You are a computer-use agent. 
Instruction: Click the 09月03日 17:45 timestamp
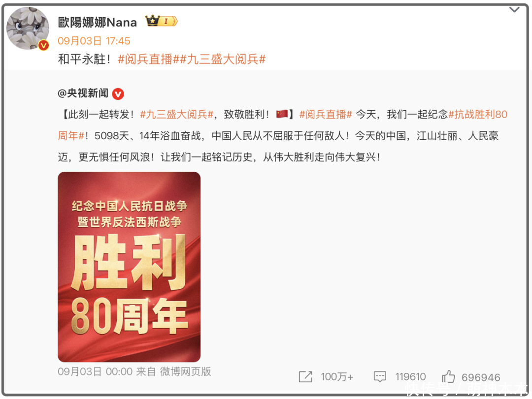tap(94, 41)
